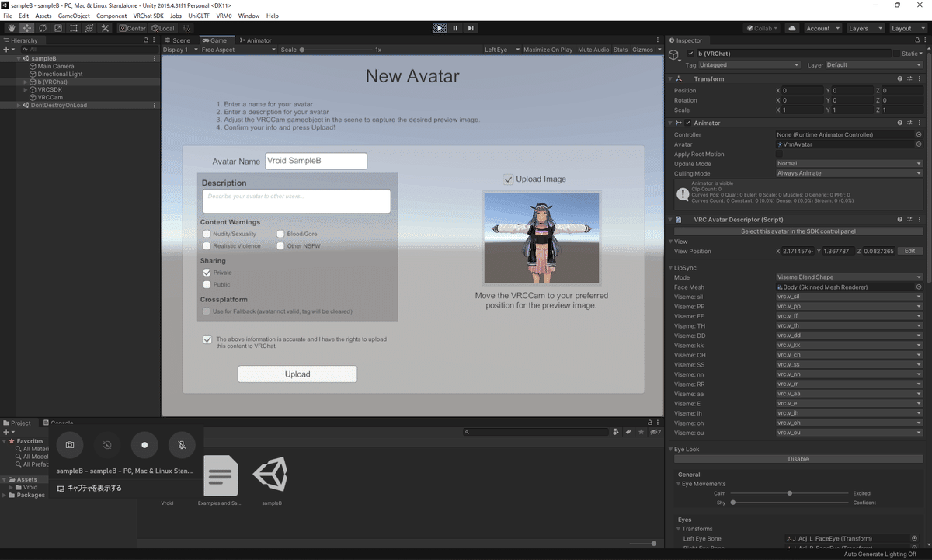
Task: Open Window menu
Action: [x=249, y=16]
